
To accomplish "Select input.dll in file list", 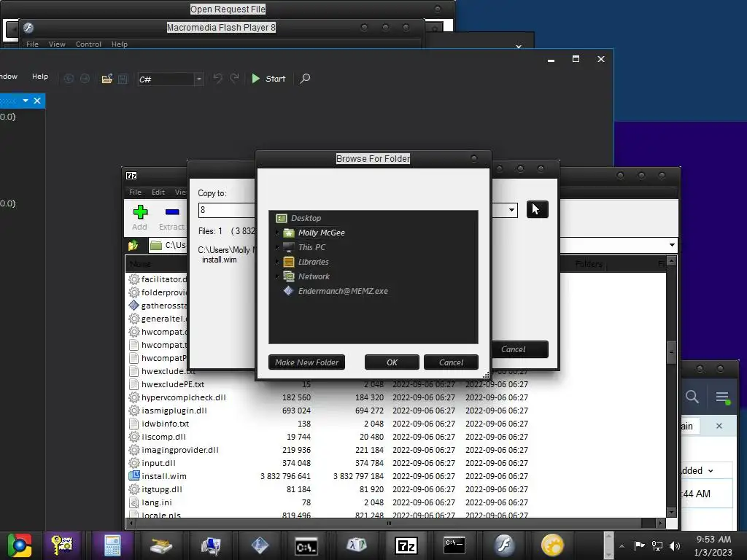I will (x=158, y=463).
